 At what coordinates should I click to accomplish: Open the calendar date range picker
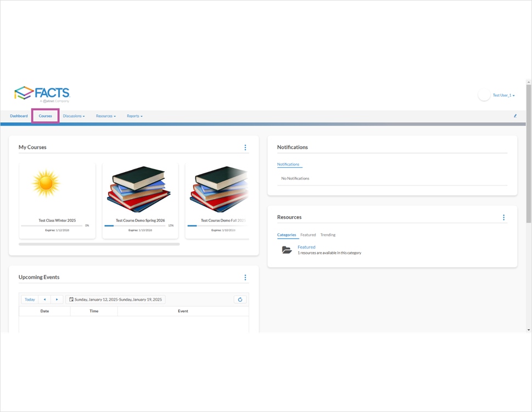click(x=116, y=300)
